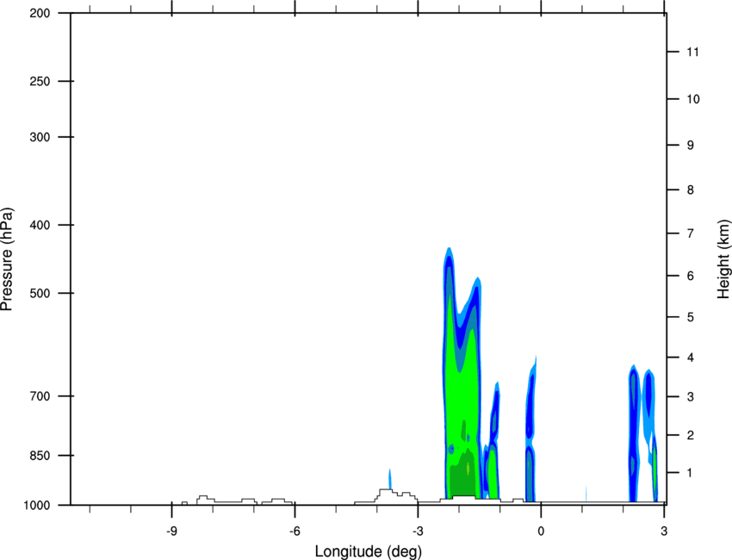Click the 200 pressure tick label
The width and height of the screenshot is (732, 560).
click(40, 13)
